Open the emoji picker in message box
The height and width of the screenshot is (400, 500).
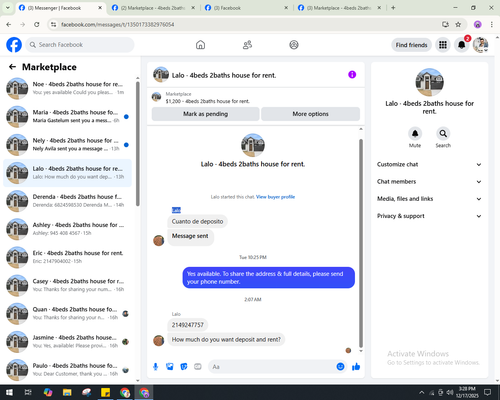point(340,367)
